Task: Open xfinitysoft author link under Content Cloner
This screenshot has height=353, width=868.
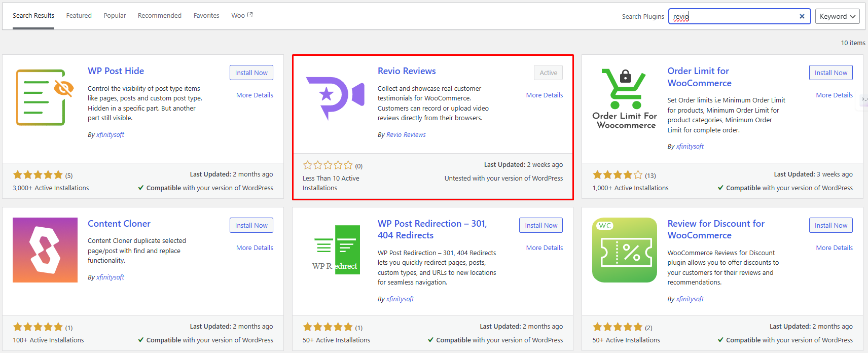Action: click(110, 277)
